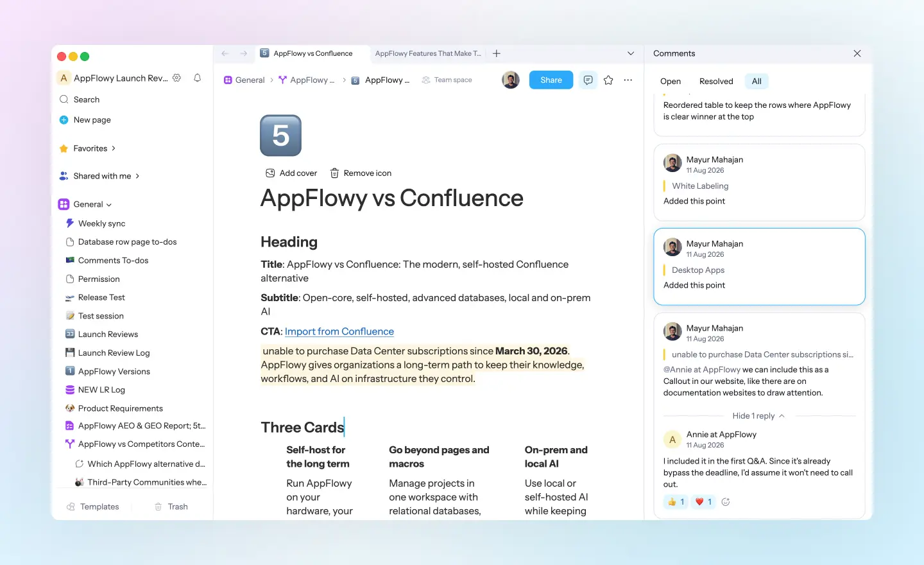Go to General in breadcrumb
Image resolution: width=924 pixels, height=565 pixels.
click(244, 80)
